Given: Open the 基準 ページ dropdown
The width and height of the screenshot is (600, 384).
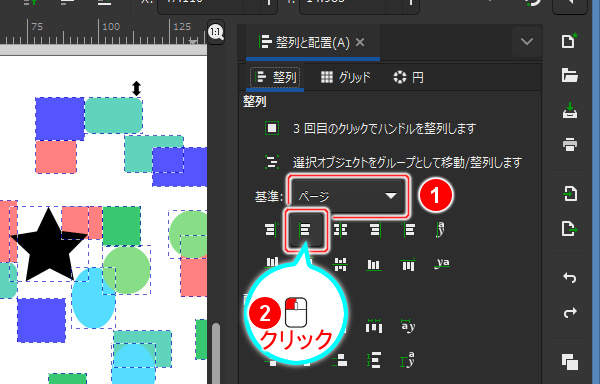Looking at the screenshot, I should (x=348, y=196).
